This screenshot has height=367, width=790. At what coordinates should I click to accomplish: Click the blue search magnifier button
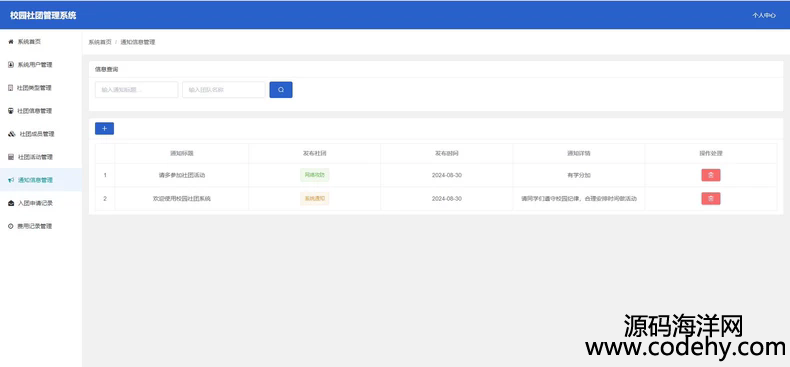(281, 90)
